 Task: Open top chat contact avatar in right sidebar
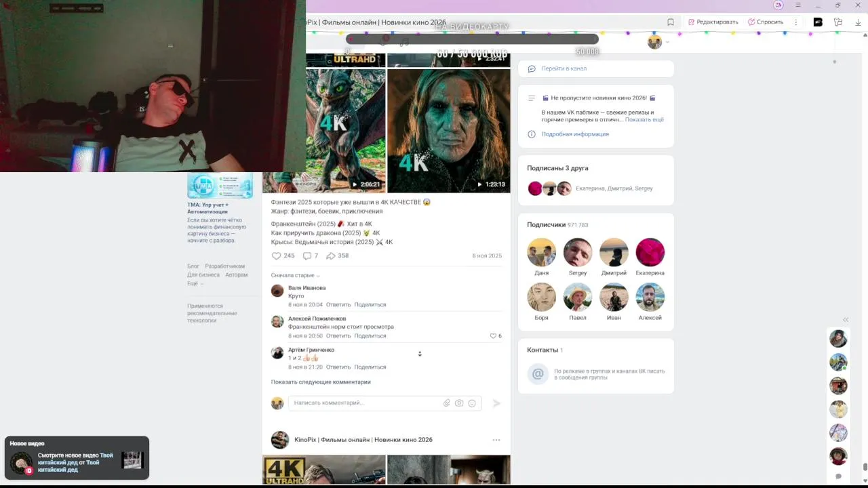coord(838,338)
